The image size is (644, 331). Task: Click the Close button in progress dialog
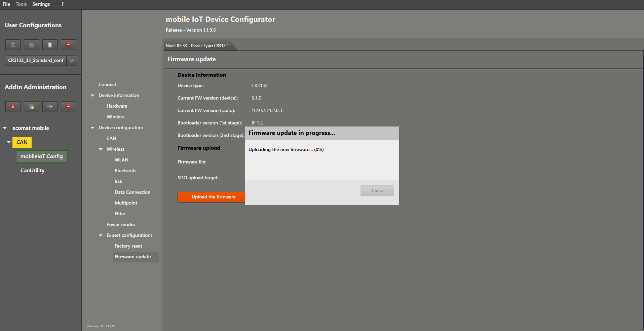coord(377,191)
